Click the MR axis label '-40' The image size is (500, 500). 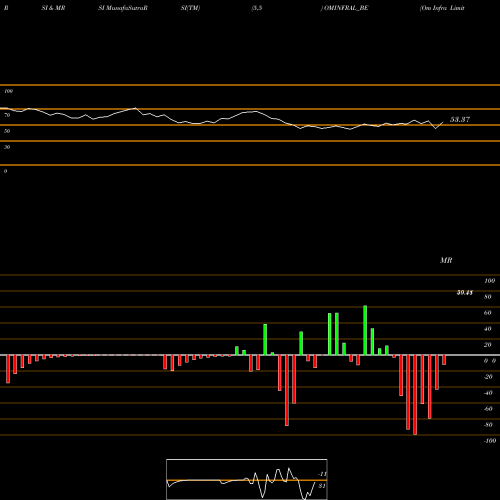coord(488,393)
